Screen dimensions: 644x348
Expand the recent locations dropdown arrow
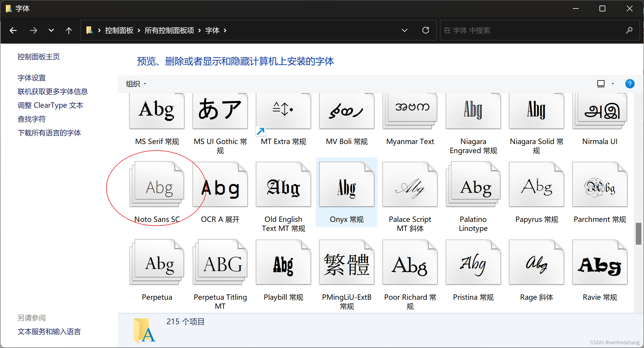pos(51,30)
